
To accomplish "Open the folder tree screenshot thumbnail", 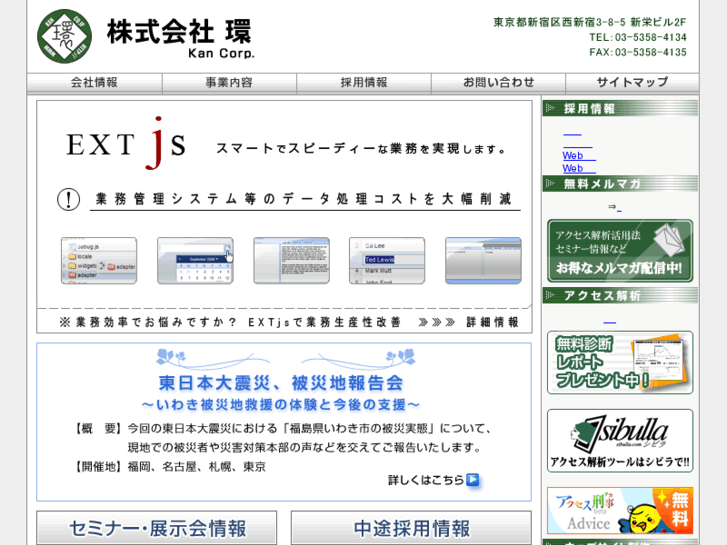I will click(99, 261).
